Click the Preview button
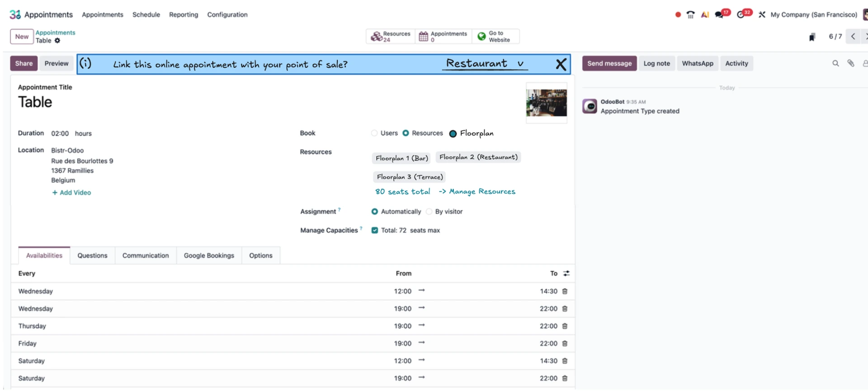The image size is (868, 391). coord(57,64)
